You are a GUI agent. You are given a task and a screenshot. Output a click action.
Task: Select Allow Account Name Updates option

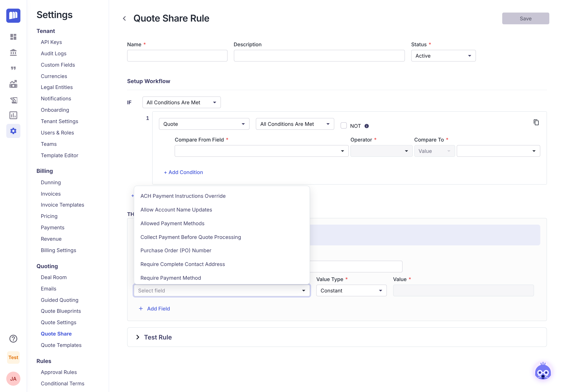click(222, 210)
